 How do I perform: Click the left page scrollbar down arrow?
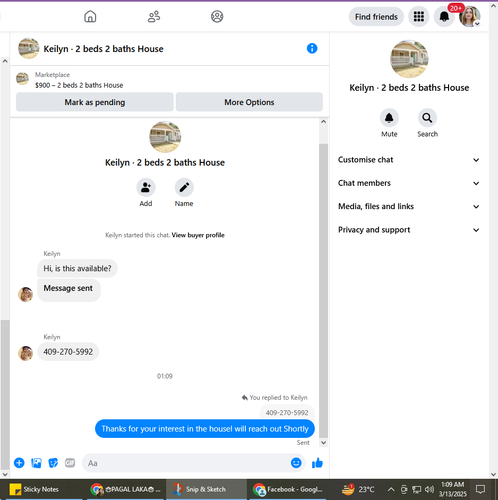5,474
